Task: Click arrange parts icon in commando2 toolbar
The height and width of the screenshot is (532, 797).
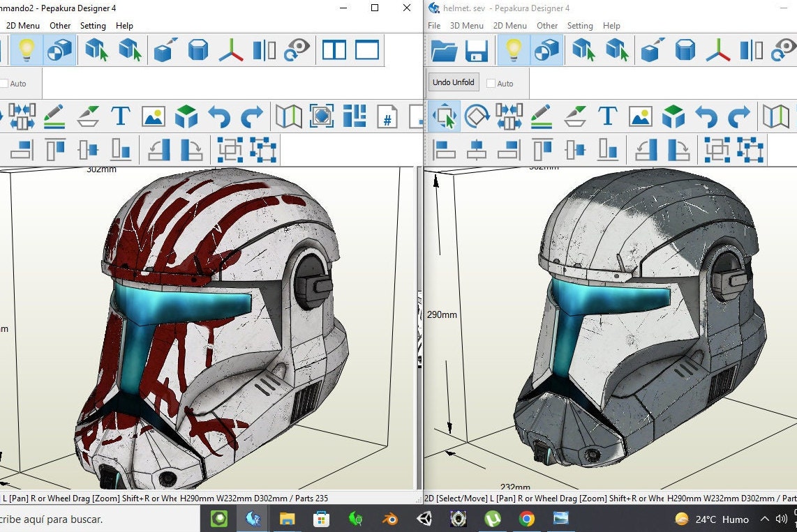Action: [355, 116]
